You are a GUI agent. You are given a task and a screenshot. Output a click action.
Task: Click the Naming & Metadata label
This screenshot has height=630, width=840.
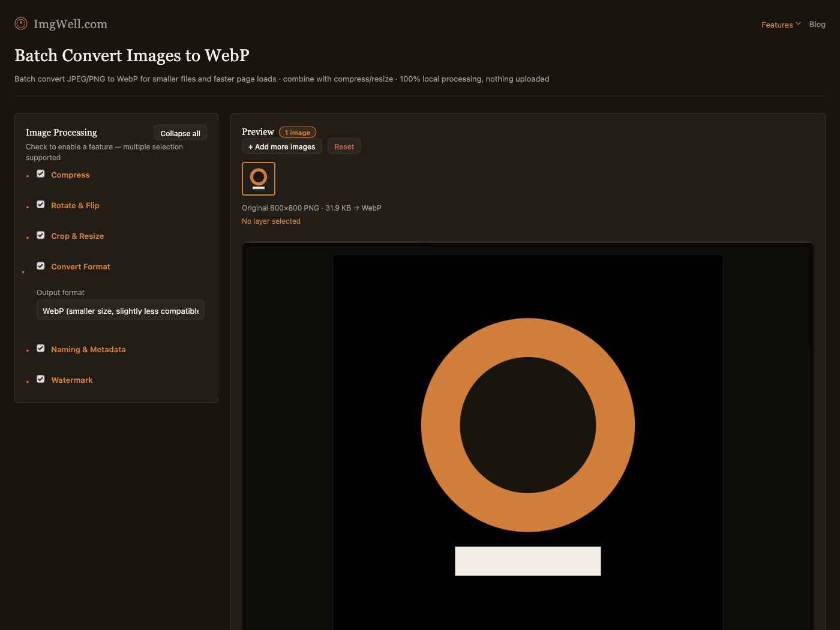(x=88, y=349)
